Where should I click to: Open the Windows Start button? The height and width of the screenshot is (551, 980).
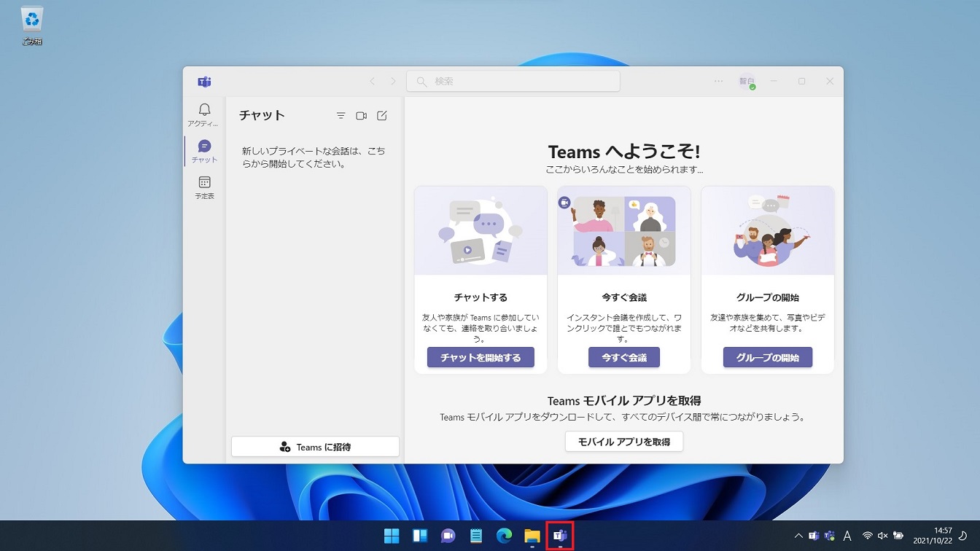392,536
